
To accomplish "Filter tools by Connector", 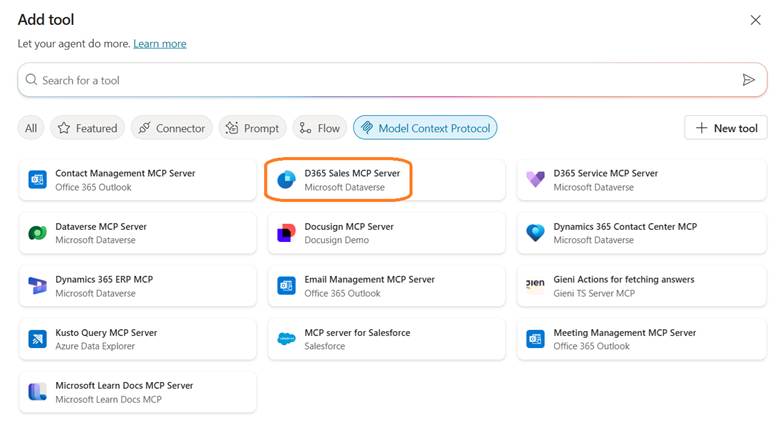I will pyautogui.click(x=172, y=128).
